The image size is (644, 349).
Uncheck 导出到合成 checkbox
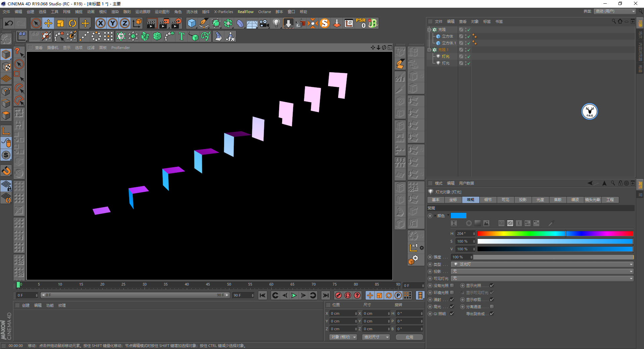click(492, 314)
